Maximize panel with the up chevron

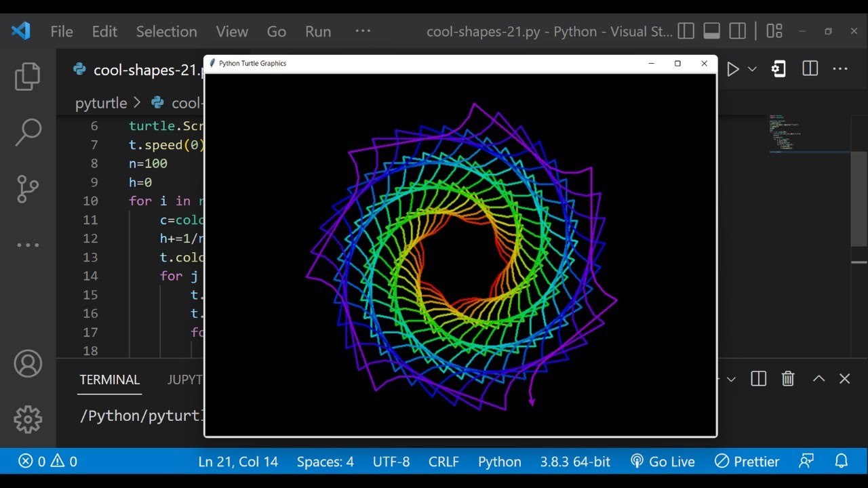pyautogui.click(x=818, y=379)
